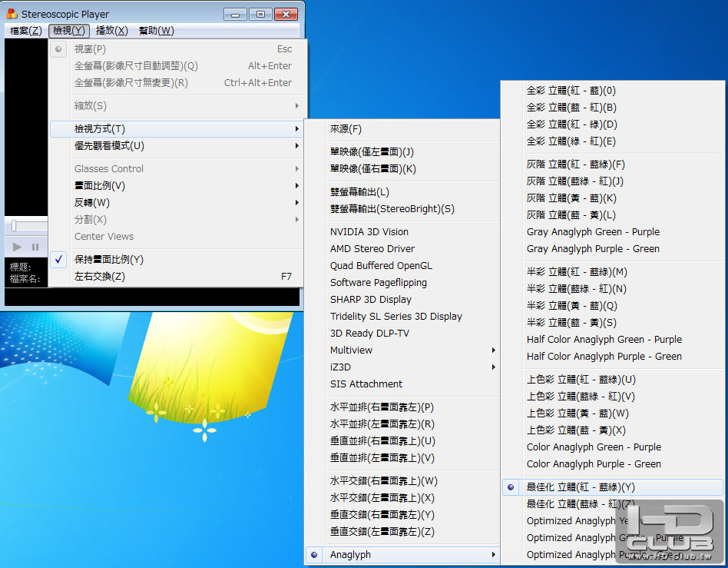728x568 pixels.
Task: Choose SHARP 3D Display output
Action: tap(402, 299)
